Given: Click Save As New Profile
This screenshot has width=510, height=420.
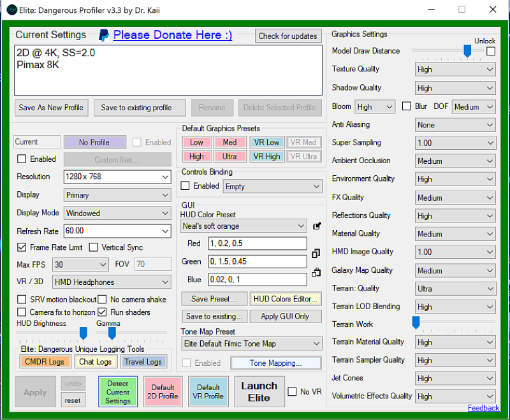Looking at the screenshot, I should 52,108.
